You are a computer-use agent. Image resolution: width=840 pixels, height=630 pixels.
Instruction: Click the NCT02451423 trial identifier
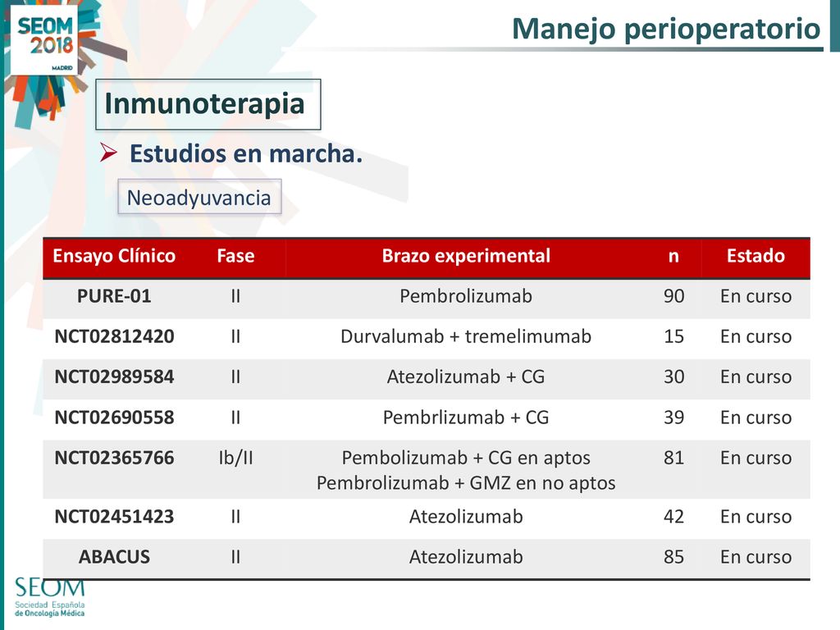pyautogui.click(x=114, y=517)
